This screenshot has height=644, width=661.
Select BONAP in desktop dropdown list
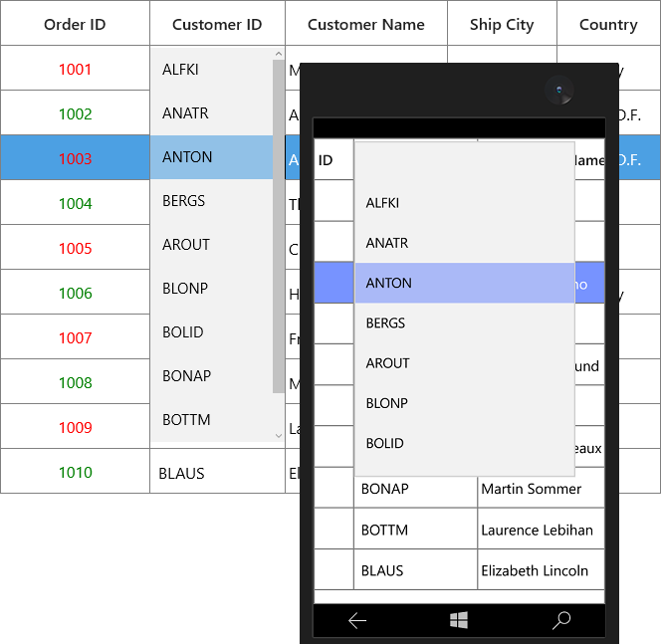tap(212, 376)
